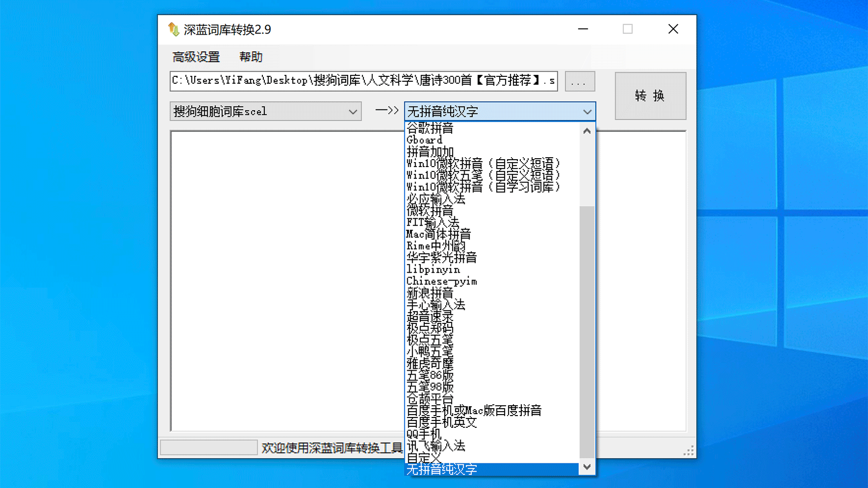Select 自定义 from the list

point(492,458)
